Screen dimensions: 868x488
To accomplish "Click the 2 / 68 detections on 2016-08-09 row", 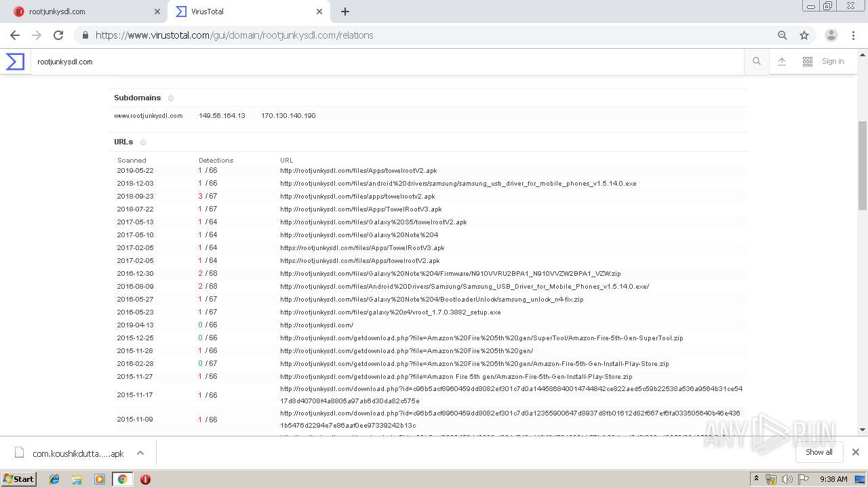I will click(x=208, y=287).
